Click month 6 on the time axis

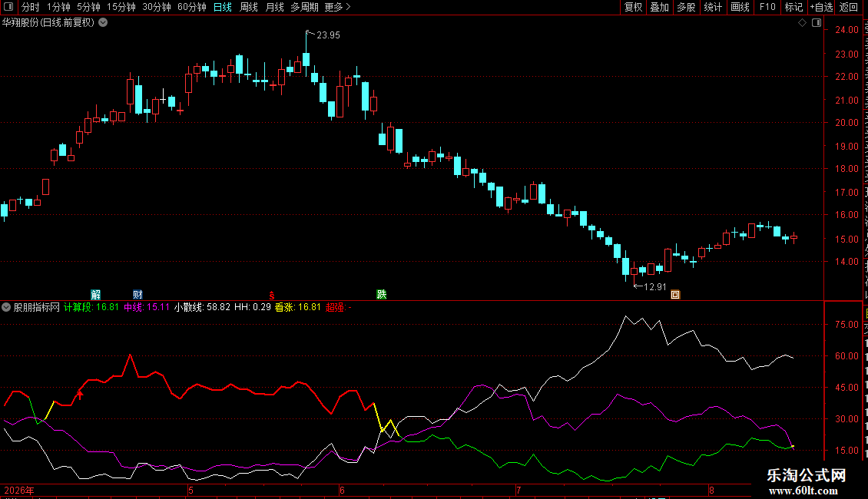pyautogui.click(x=342, y=490)
